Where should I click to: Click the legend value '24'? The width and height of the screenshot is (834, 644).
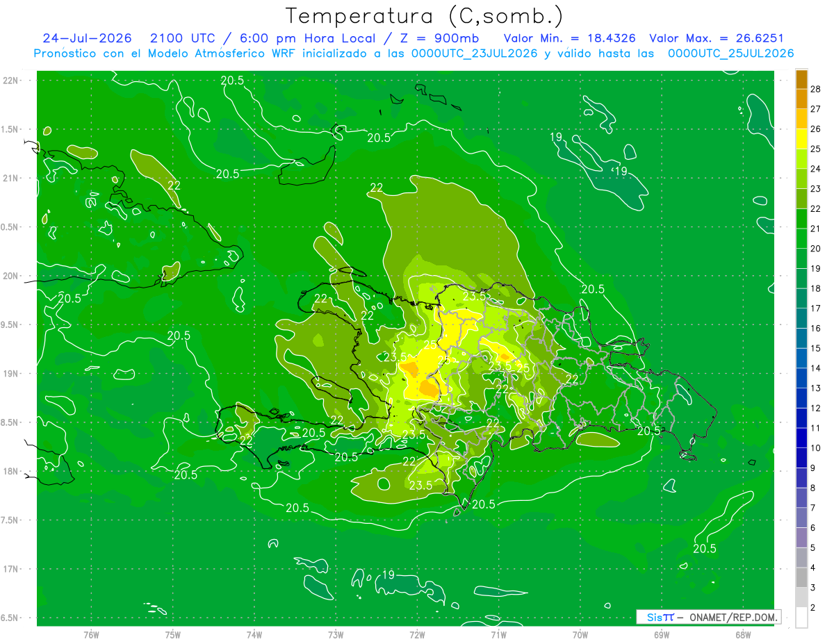[x=815, y=169]
